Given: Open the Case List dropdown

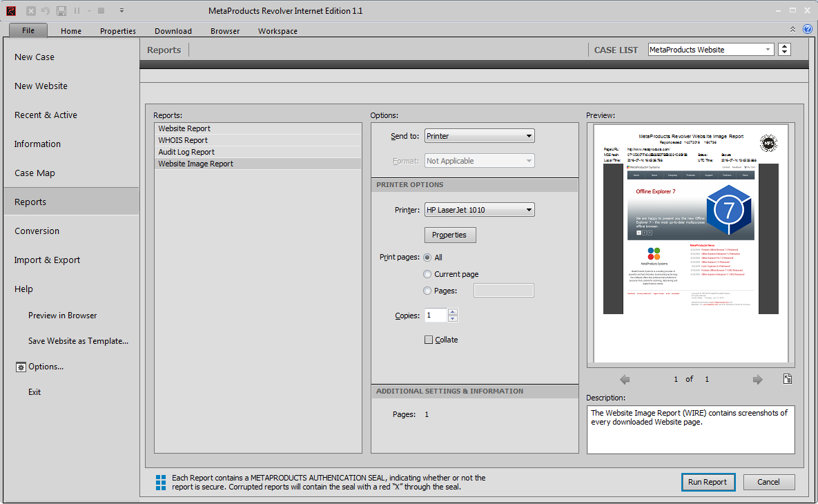Looking at the screenshot, I should point(710,50).
